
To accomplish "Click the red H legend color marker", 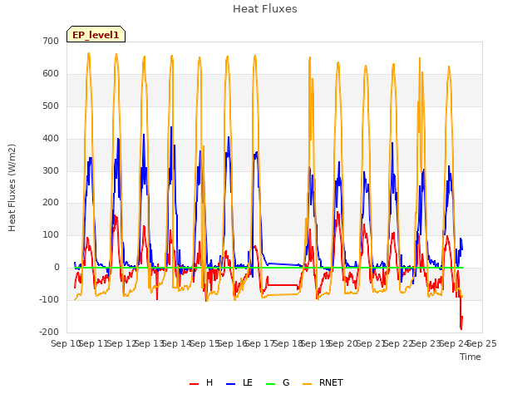I will [194, 384].
